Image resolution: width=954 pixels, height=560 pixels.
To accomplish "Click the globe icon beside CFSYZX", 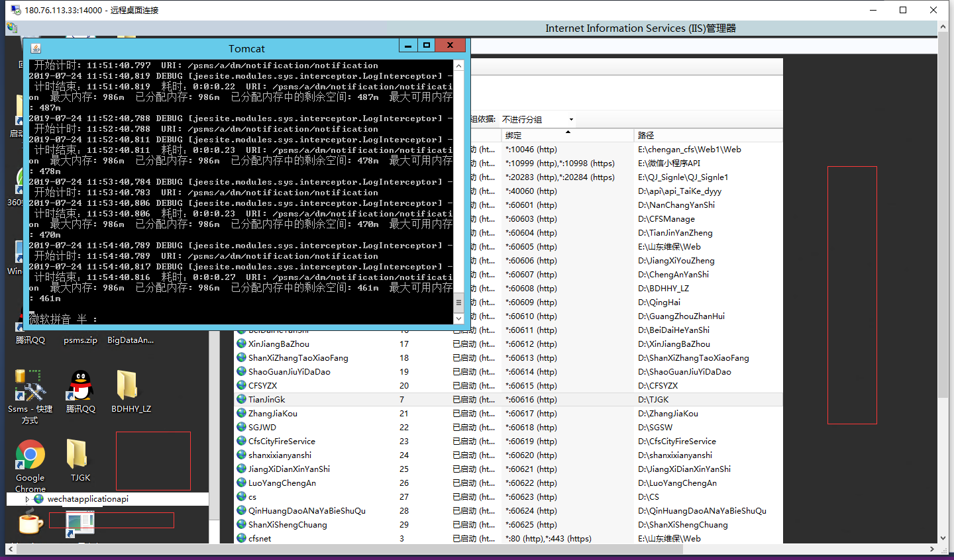I will click(242, 385).
